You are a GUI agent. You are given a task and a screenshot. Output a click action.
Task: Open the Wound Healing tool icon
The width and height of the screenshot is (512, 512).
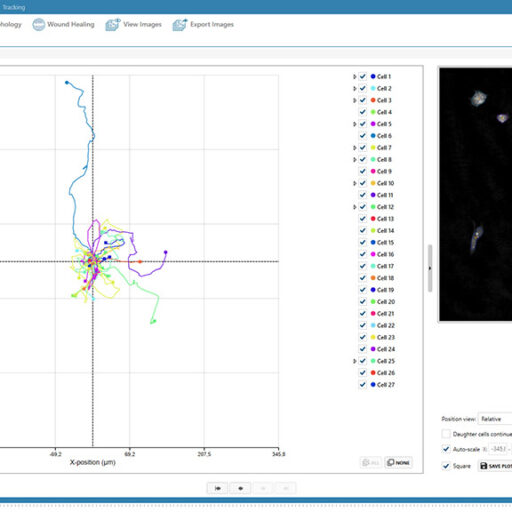click(39, 25)
